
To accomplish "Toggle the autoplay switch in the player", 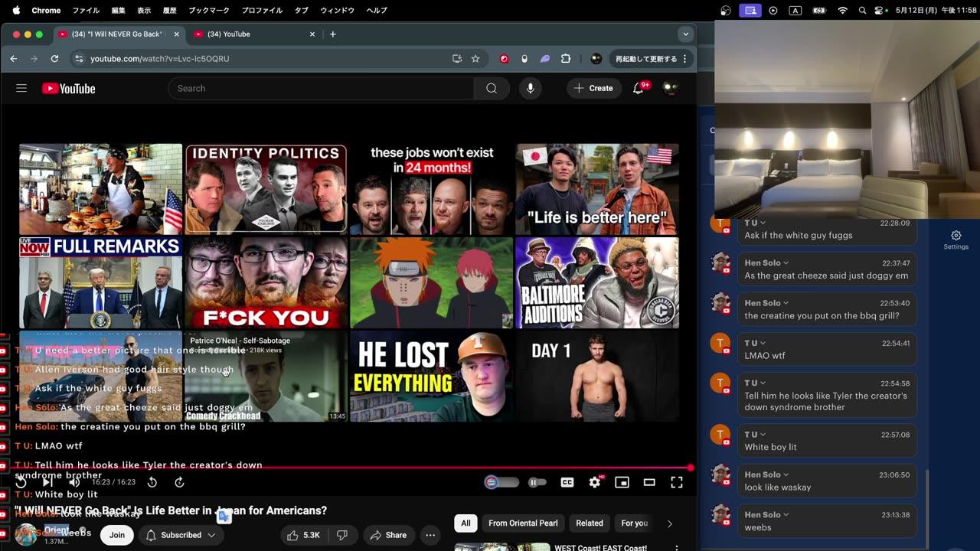I will click(x=501, y=482).
